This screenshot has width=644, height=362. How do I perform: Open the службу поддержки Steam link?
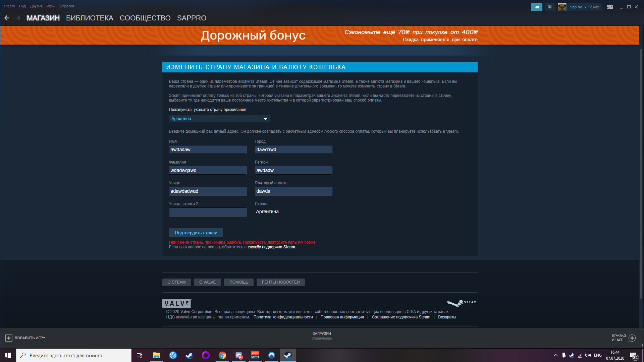271,247
